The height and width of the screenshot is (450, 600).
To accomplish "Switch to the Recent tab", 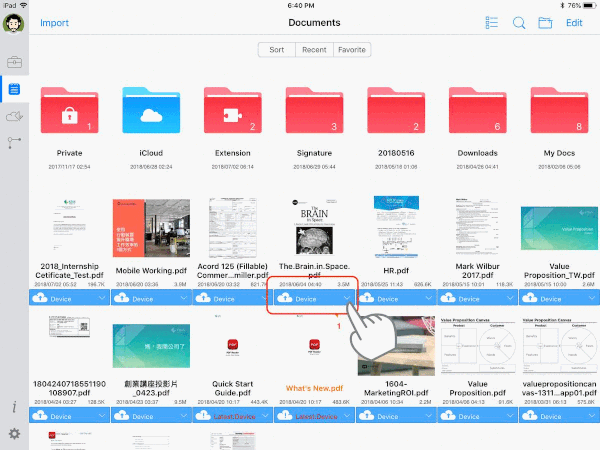I will (x=314, y=49).
